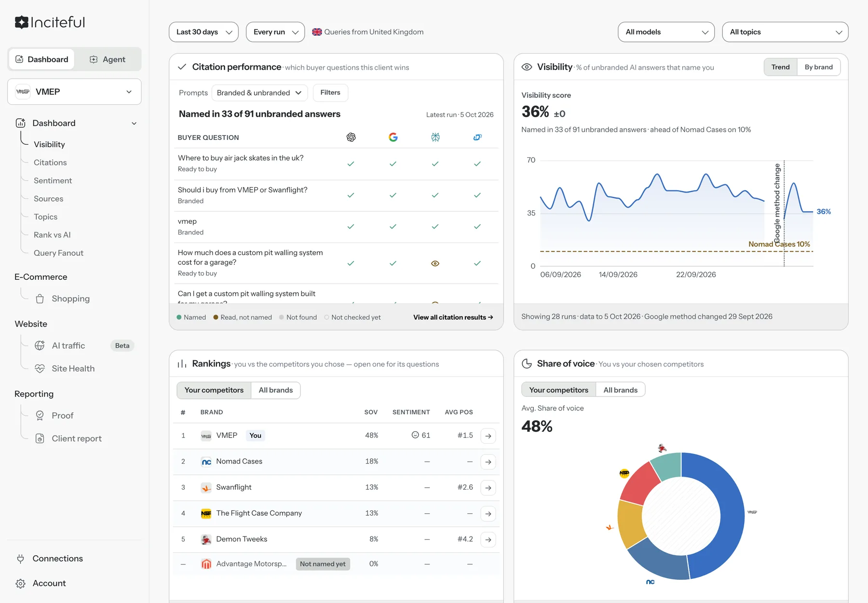This screenshot has height=603, width=868.
Task: Click the Google column icon
Action: point(393,137)
